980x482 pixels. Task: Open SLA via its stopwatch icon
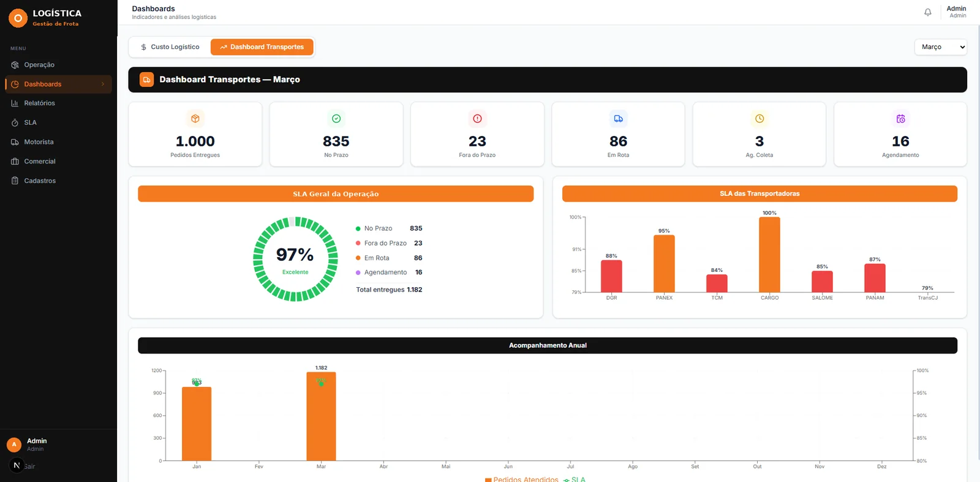coord(15,122)
